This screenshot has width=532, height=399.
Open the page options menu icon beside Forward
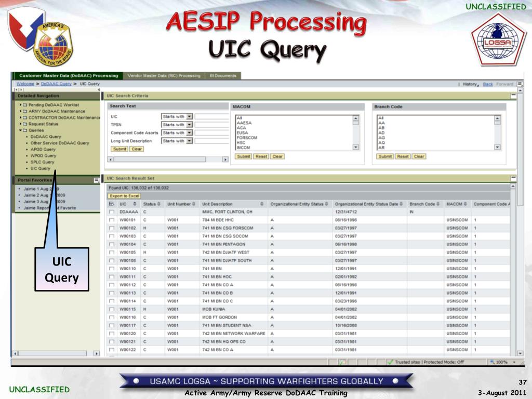pyautogui.click(x=520, y=84)
